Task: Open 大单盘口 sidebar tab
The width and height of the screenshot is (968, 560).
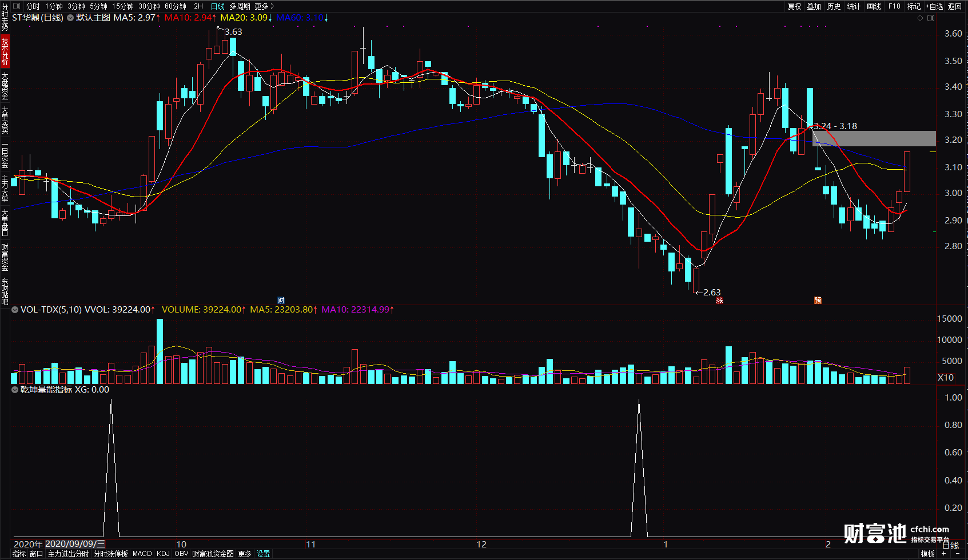Action: point(5,223)
